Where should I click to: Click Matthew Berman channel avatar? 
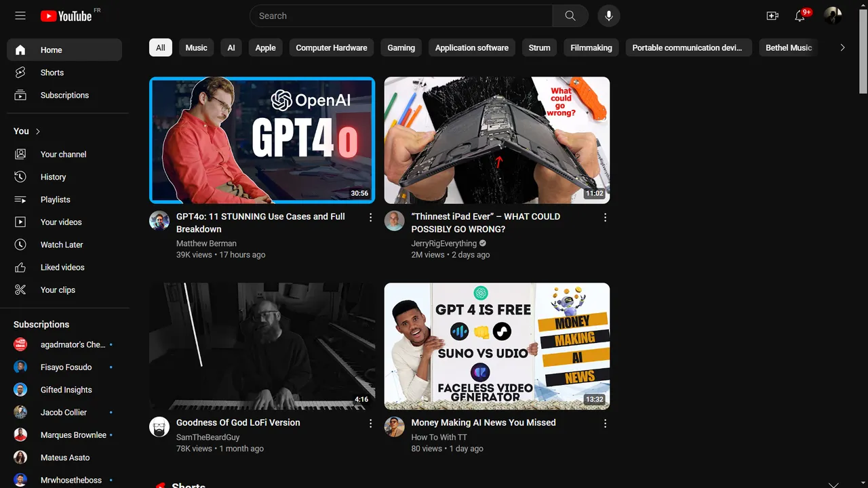[159, 221]
